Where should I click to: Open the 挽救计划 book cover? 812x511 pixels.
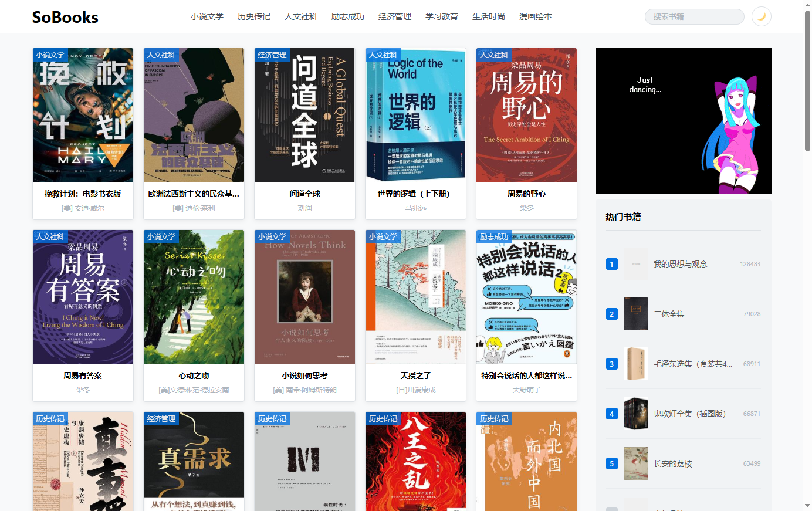click(x=83, y=115)
